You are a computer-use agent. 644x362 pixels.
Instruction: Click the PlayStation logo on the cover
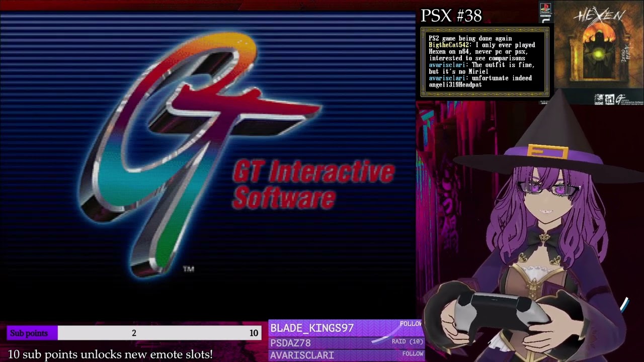[x=546, y=8]
